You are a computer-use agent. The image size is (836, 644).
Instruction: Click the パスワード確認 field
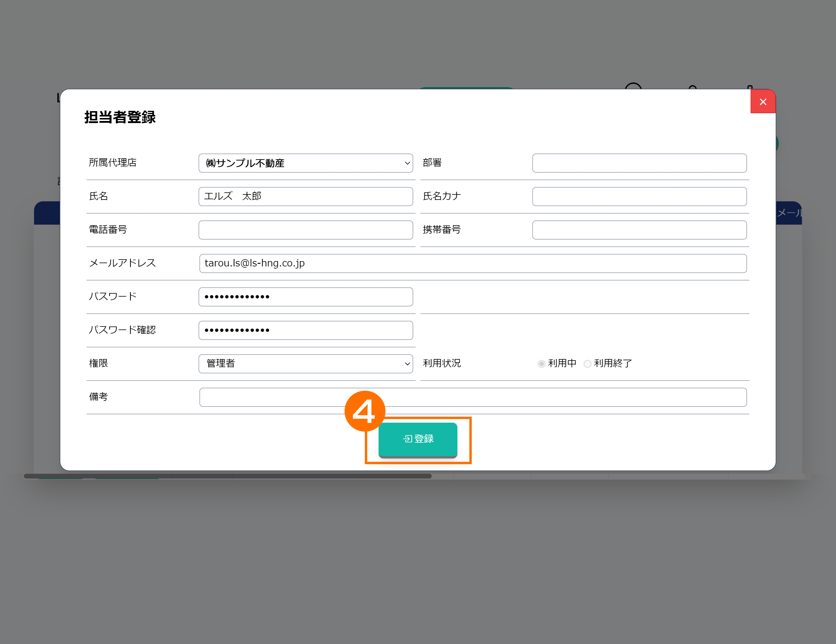pyautogui.click(x=305, y=330)
